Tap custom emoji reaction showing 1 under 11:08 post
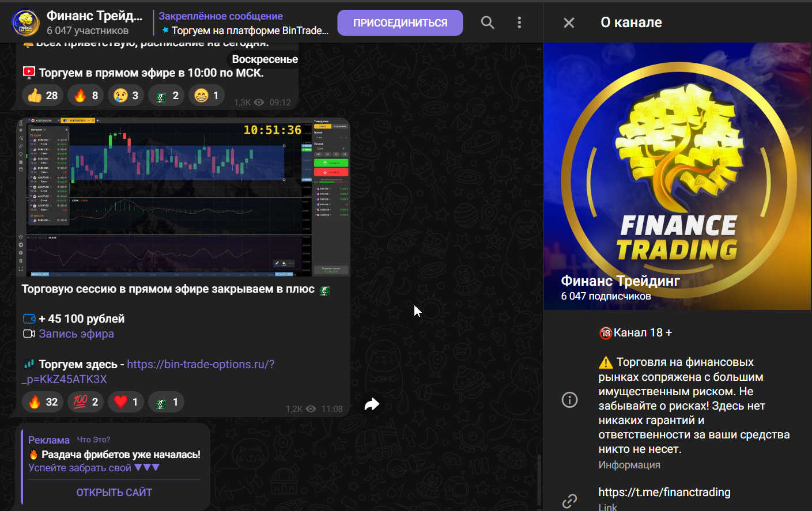 click(167, 402)
